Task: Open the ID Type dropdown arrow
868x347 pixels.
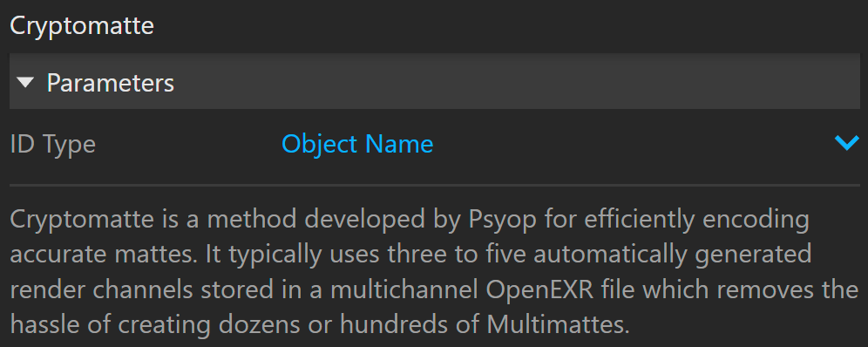Action: (846, 143)
